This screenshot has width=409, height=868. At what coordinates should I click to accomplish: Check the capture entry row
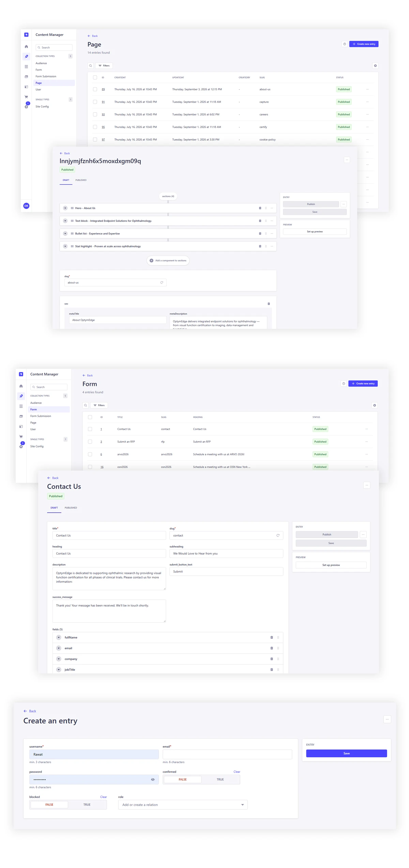[x=95, y=102]
